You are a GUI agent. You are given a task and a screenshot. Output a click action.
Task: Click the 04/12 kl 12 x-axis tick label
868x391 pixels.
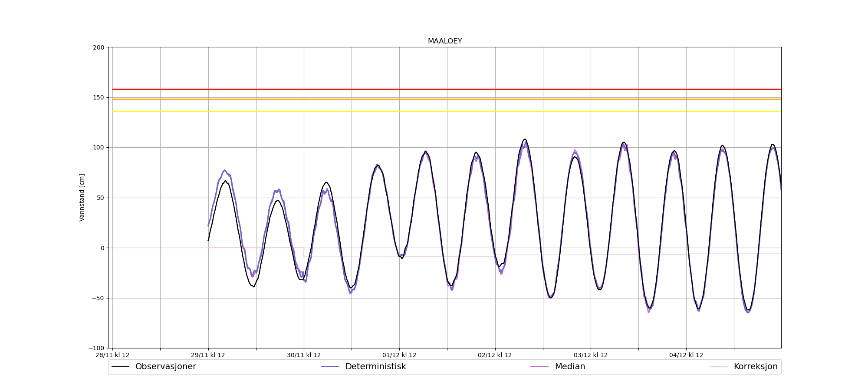(686, 355)
